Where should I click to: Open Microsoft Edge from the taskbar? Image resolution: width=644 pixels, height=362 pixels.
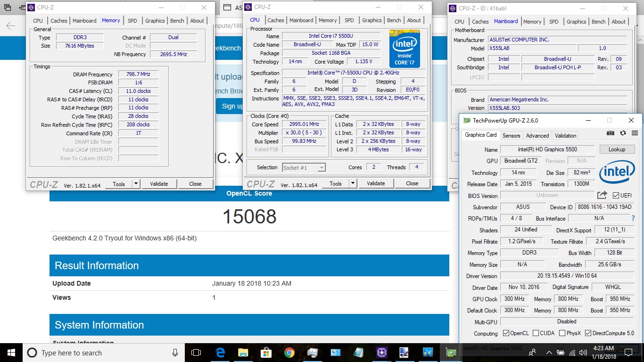220,353
